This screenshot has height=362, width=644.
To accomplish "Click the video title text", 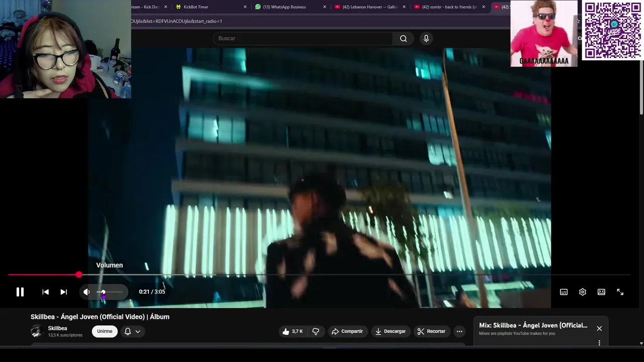I will click(100, 317).
